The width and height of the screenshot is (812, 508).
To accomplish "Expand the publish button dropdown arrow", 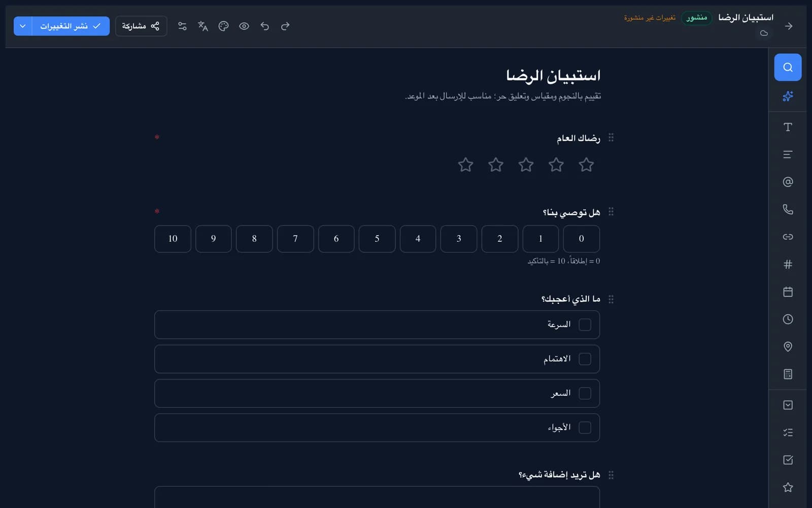I will (x=23, y=26).
